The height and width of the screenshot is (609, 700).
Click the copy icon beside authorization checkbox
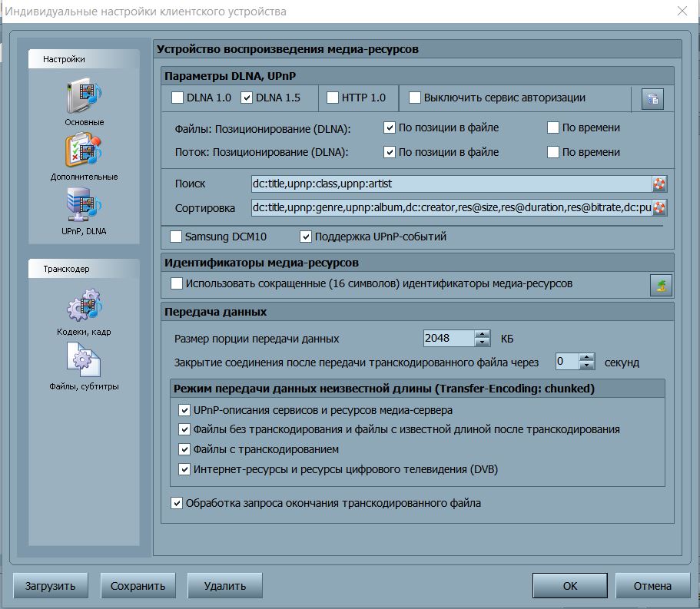(x=652, y=99)
